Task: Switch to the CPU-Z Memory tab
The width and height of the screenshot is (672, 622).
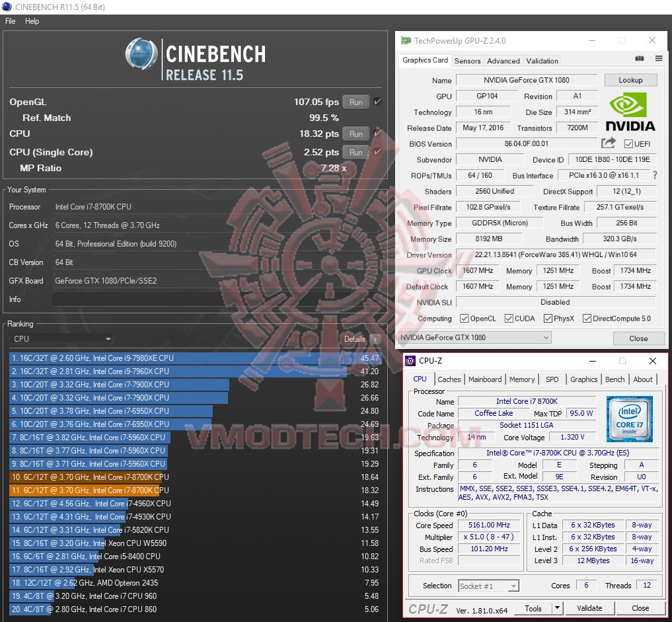Action: 521,379
